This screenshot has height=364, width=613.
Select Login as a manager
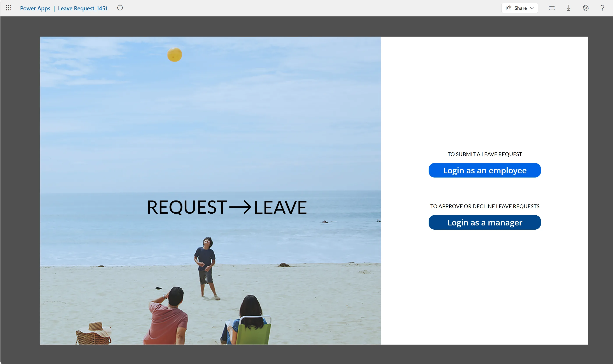click(484, 222)
